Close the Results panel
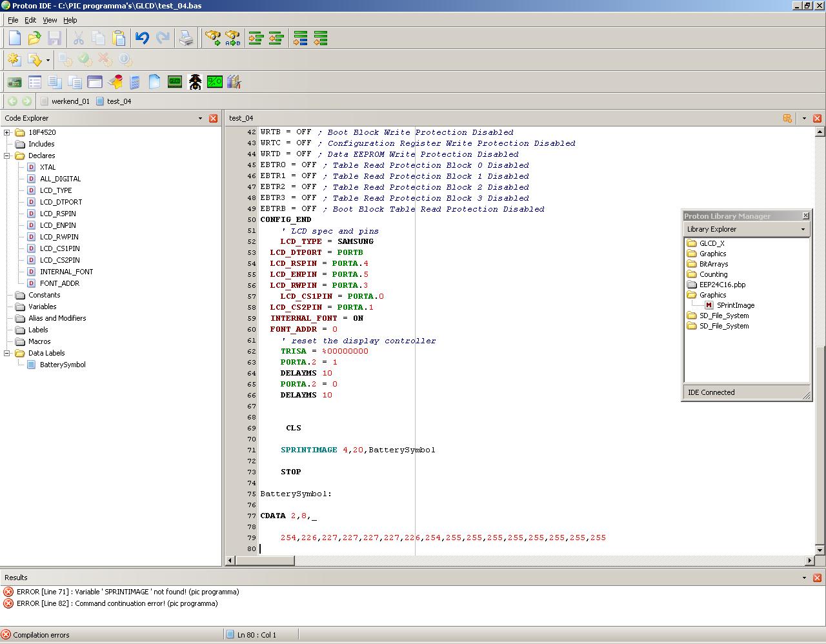This screenshot has width=826, height=644. [x=817, y=578]
